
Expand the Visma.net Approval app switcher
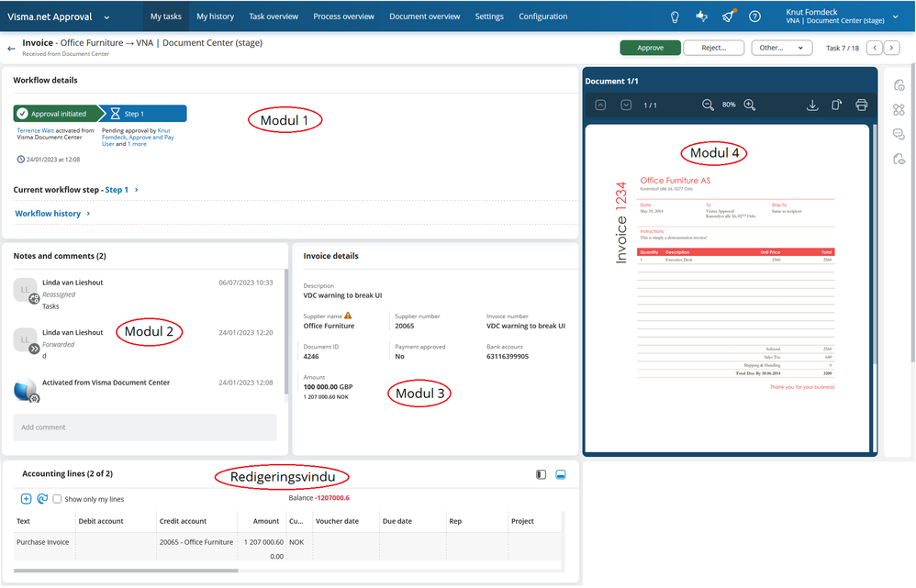(x=106, y=17)
